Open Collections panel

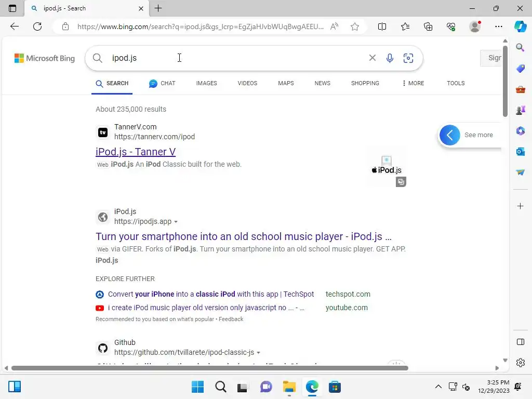point(428,26)
